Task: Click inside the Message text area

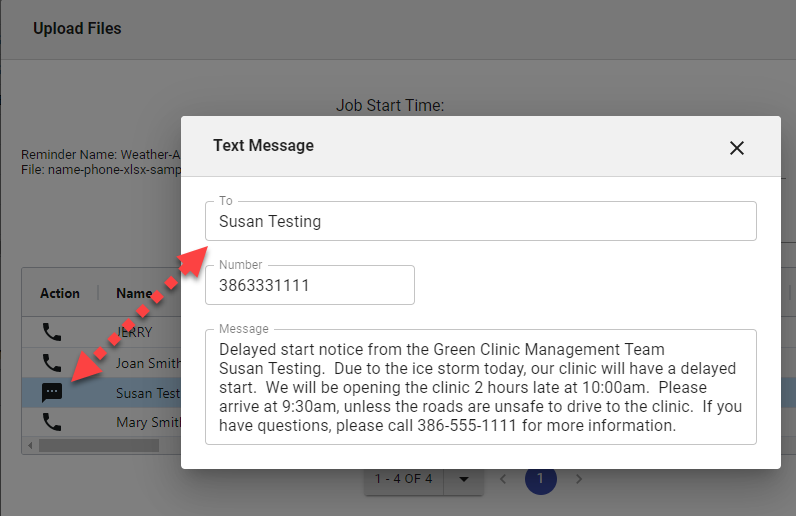Action: pos(480,388)
